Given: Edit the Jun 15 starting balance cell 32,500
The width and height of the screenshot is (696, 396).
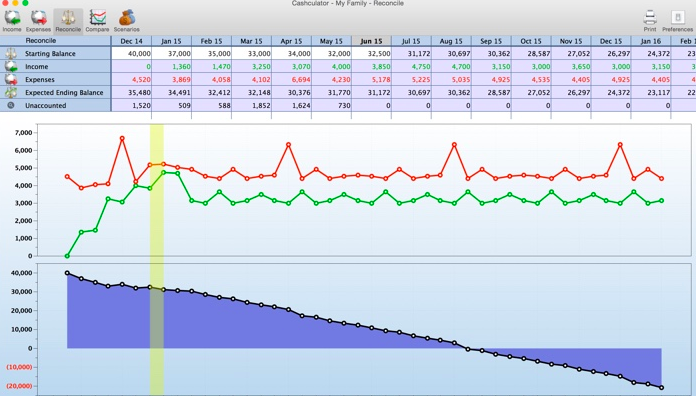Looking at the screenshot, I should [x=371, y=54].
